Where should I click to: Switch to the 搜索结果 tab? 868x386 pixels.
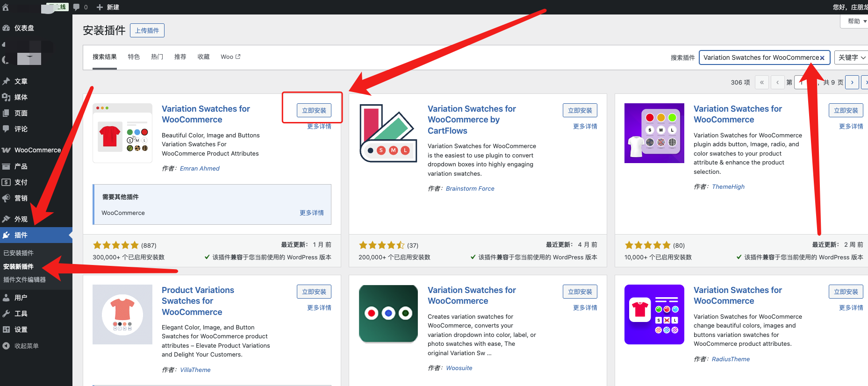pos(105,57)
